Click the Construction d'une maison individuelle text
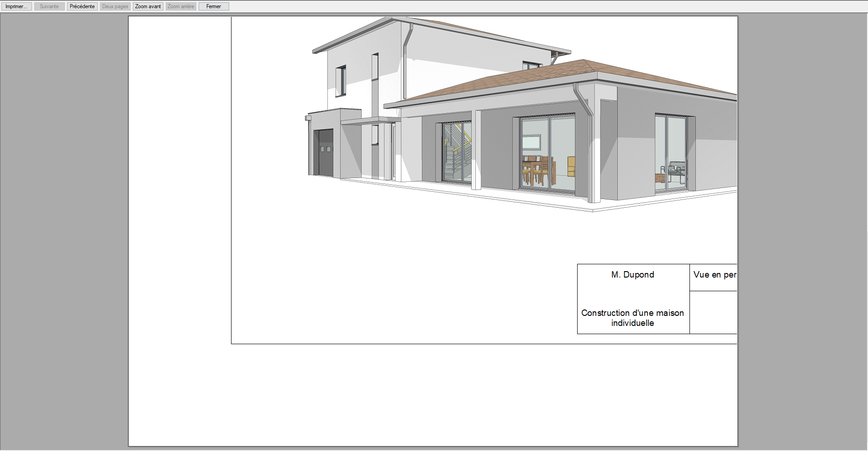 click(632, 318)
